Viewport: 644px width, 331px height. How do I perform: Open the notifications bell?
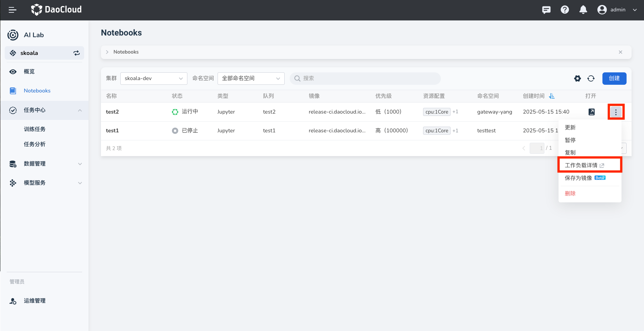click(583, 10)
